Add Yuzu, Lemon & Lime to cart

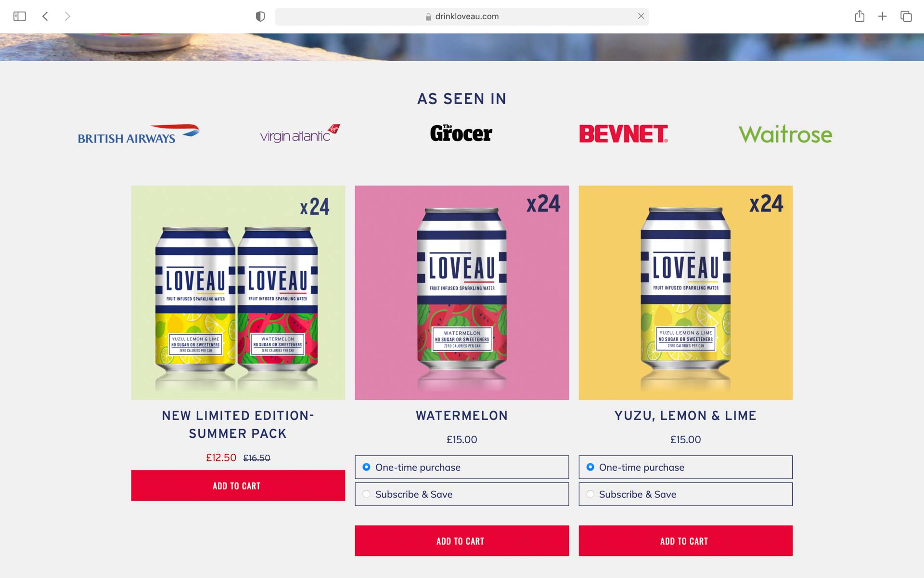[685, 541]
